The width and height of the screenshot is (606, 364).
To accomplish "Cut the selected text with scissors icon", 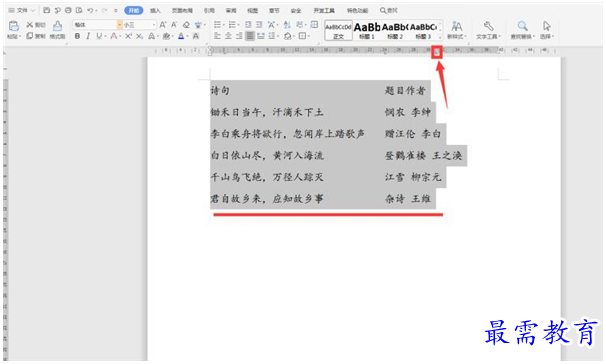I will (30, 25).
